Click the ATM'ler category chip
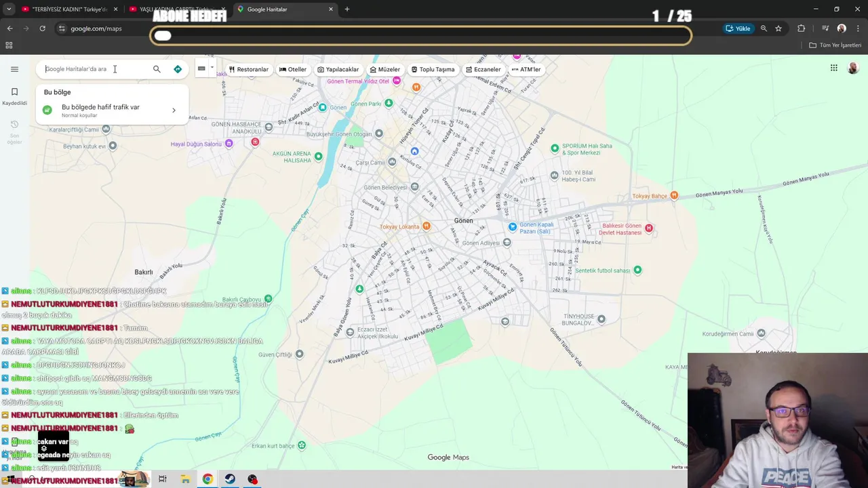This screenshot has width=868, height=488. 526,69
